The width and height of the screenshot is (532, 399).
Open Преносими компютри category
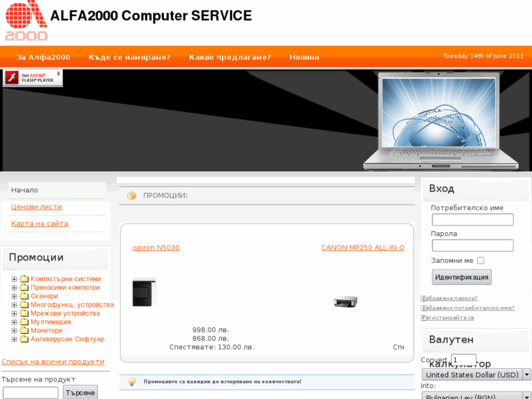tap(65, 287)
